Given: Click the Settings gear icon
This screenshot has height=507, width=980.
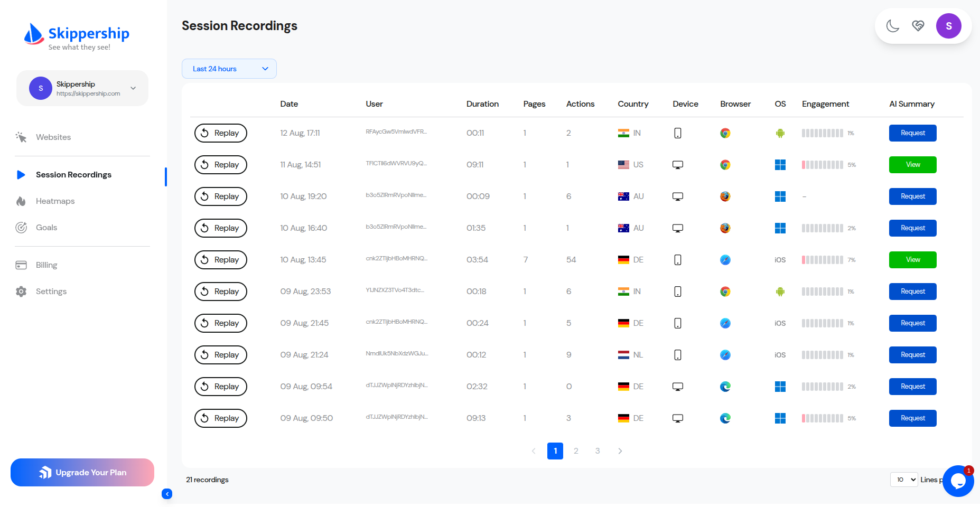Looking at the screenshot, I should [x=21, y=292].
